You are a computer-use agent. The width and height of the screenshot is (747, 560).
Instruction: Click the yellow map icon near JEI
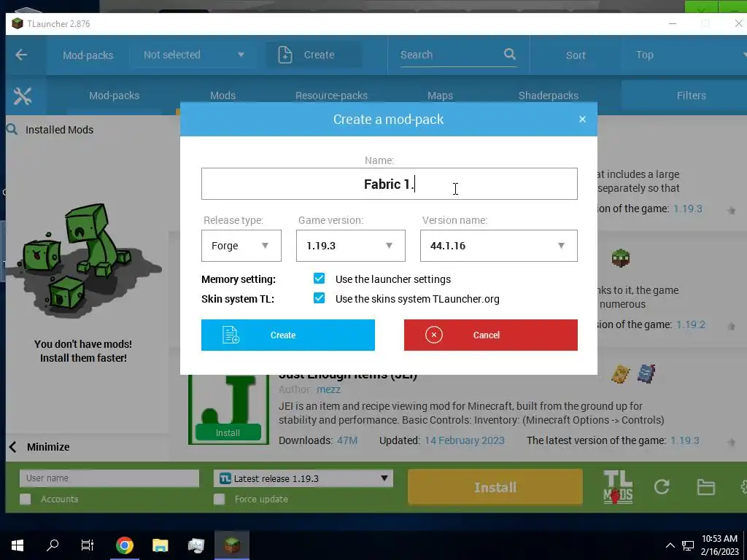coord(620,374)
